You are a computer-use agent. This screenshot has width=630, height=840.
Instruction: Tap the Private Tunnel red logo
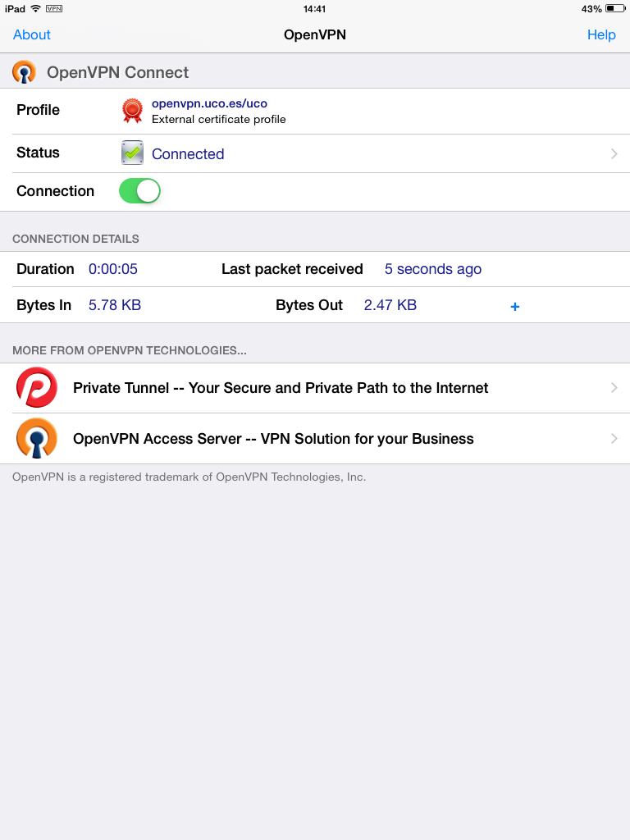37,387
